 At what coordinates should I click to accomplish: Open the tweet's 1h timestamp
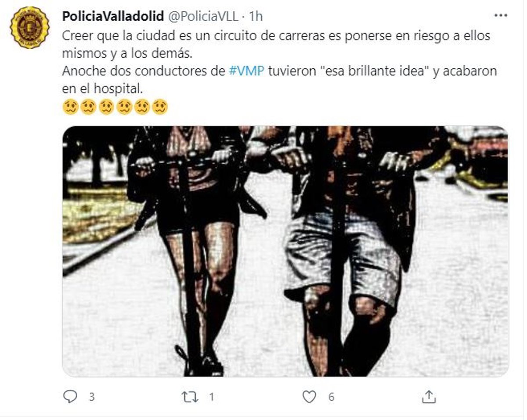256,16
